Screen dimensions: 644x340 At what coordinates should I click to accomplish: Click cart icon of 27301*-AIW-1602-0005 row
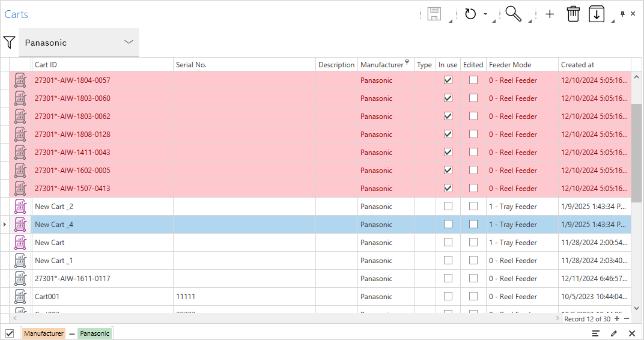(x=20, y=171)
